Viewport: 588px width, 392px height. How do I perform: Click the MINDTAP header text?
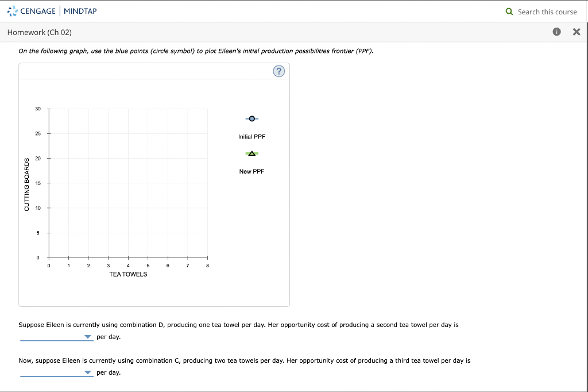point(80,11)
